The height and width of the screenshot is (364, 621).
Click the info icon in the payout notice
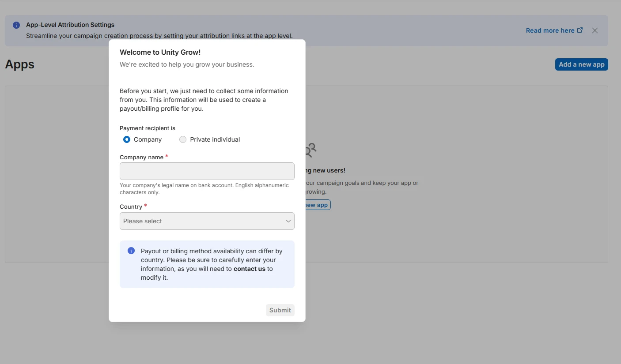131,251
